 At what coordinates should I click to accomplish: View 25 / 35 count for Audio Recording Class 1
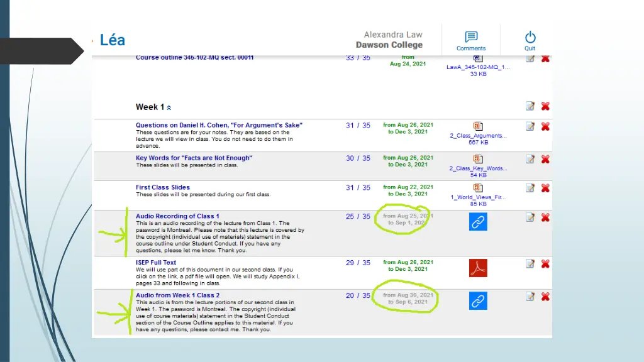coord(358,216)
